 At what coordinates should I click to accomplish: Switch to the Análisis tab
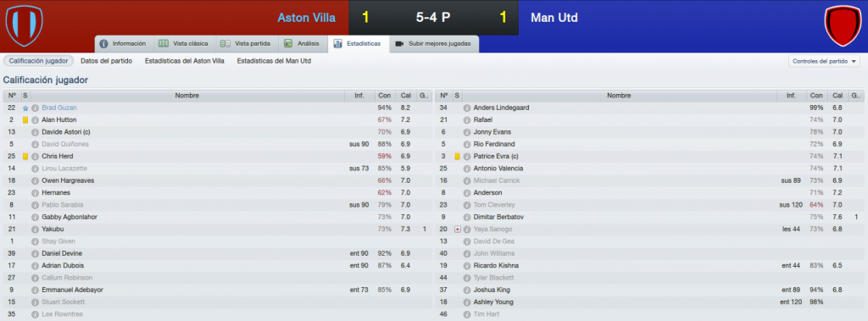(303, 44)
